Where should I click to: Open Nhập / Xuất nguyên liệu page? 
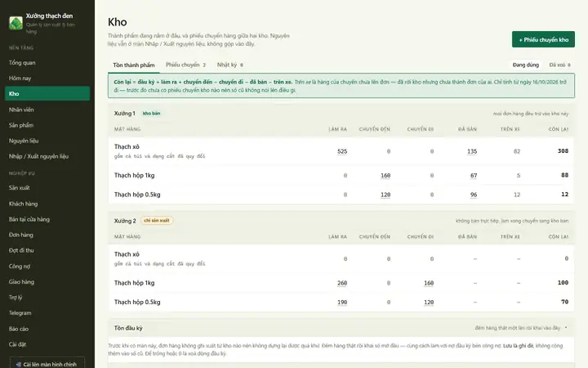coord(47,156)
